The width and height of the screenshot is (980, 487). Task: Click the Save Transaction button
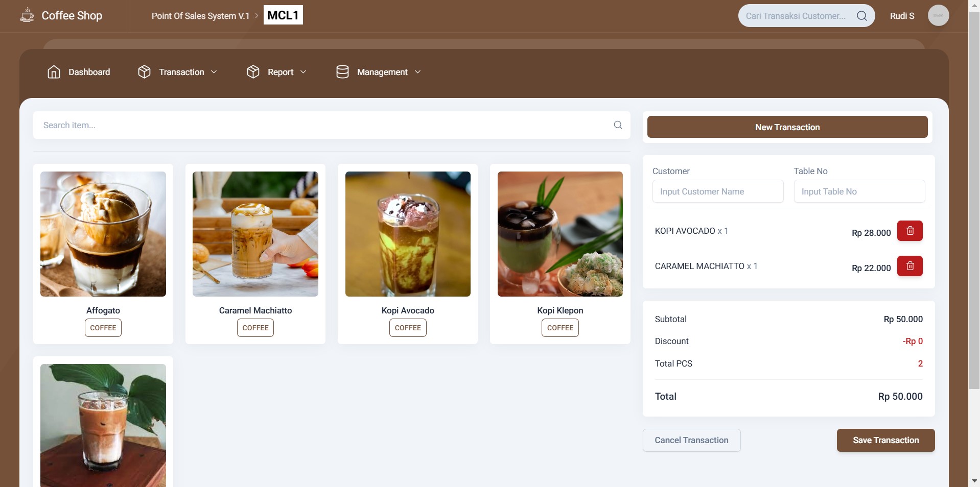click(885, 440)
